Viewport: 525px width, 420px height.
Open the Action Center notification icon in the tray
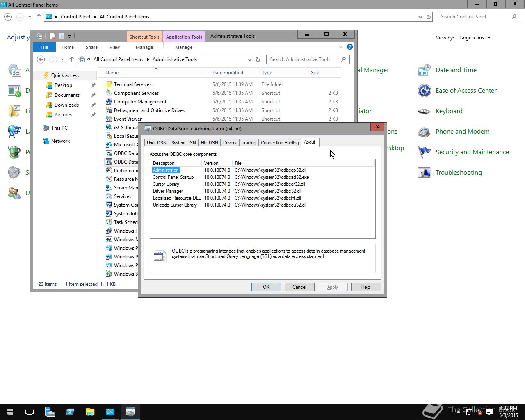click(489, 412)
